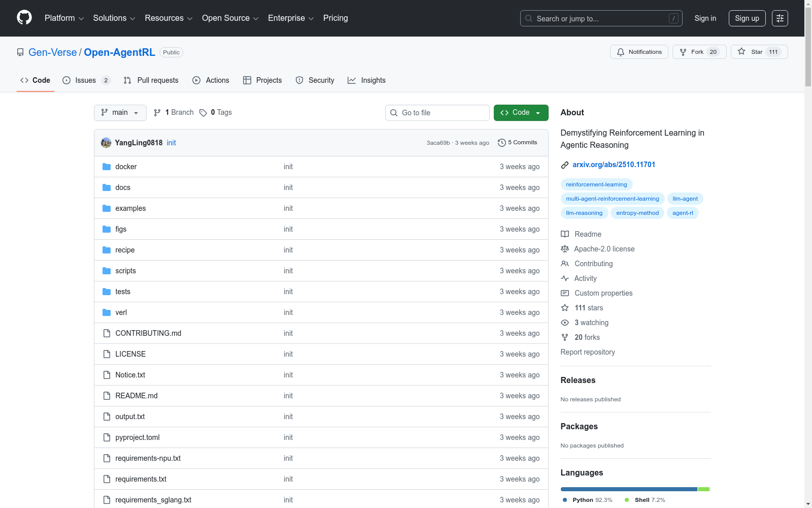This screenshot has width=812, height=508.
Task: Click the Star icon
Action: point(741,51)
